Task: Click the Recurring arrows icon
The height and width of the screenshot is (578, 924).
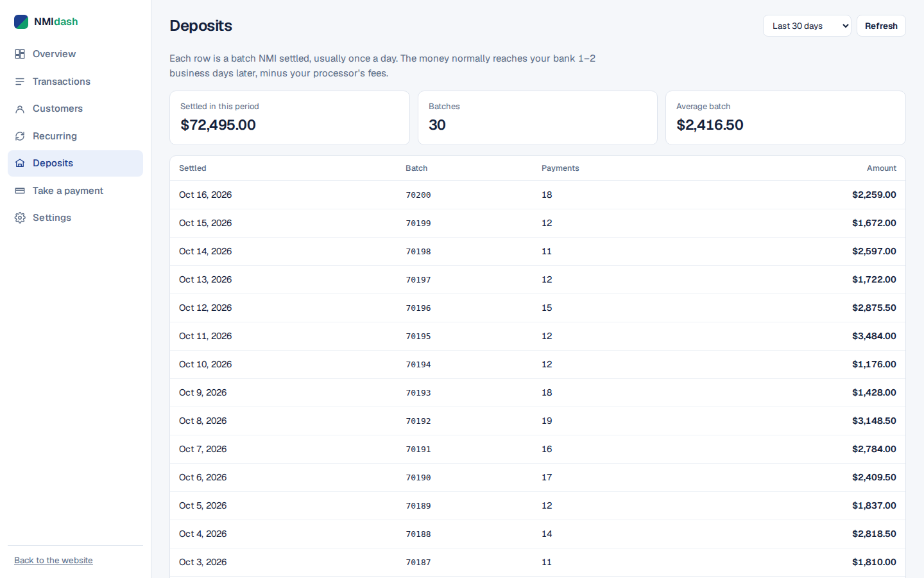Action: tap(20, 136)
